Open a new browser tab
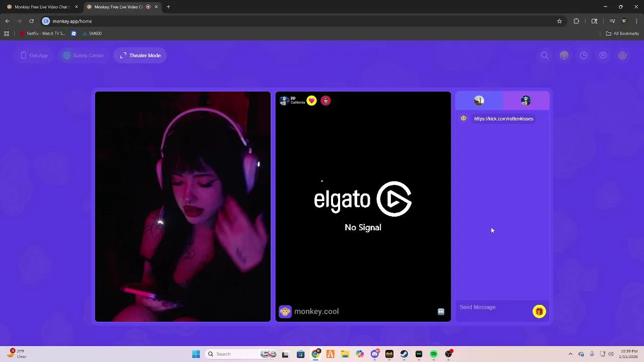The width and height of the screenshot is (644, 362). coord(169,7)
